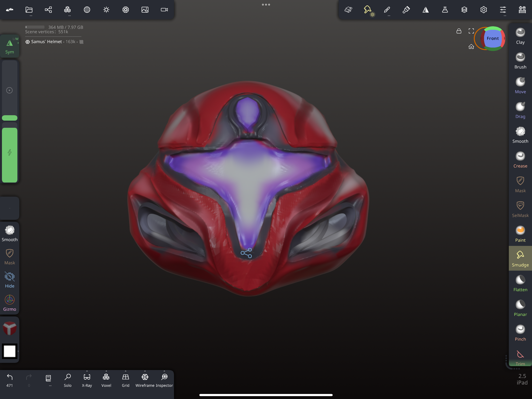Open the Scene hierarchy menu
532x399 pixels.
coord(48,10)
